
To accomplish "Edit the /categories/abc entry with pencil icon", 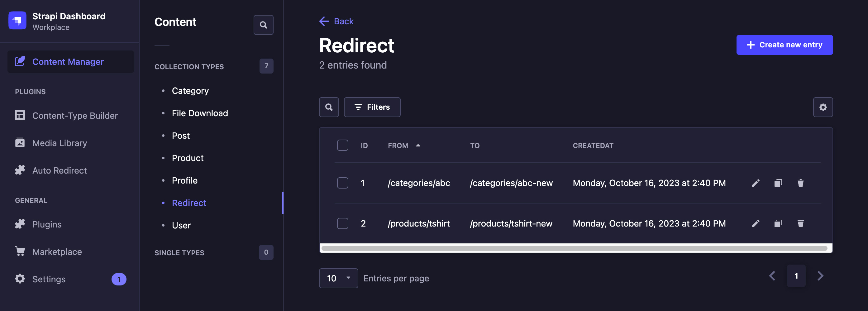I will [756, 183].
